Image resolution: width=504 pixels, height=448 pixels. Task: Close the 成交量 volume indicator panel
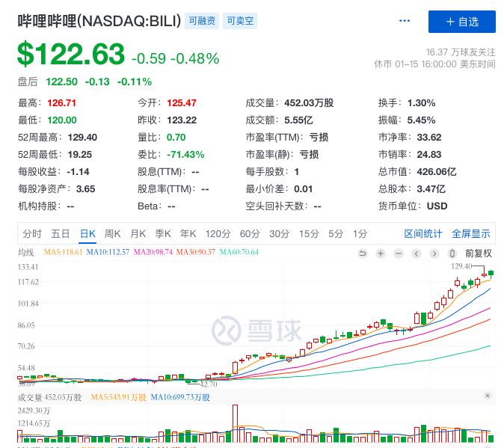(x=488, y=396)
